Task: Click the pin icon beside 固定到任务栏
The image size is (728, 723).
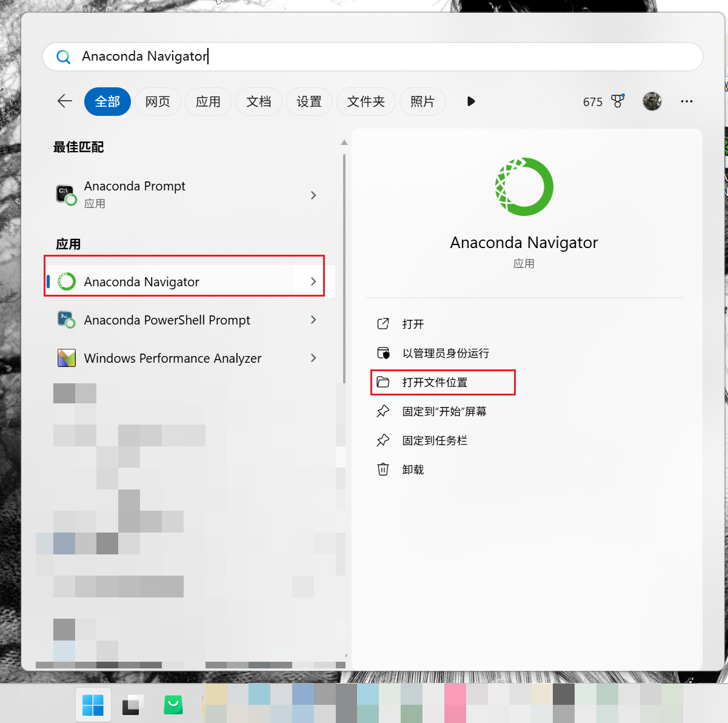Action: pos(383,440)
